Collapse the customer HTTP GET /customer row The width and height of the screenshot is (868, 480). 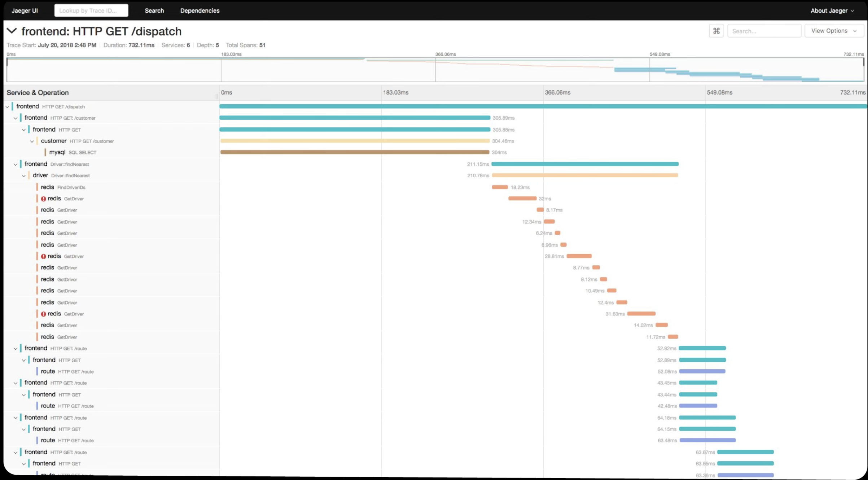[32, 141]
